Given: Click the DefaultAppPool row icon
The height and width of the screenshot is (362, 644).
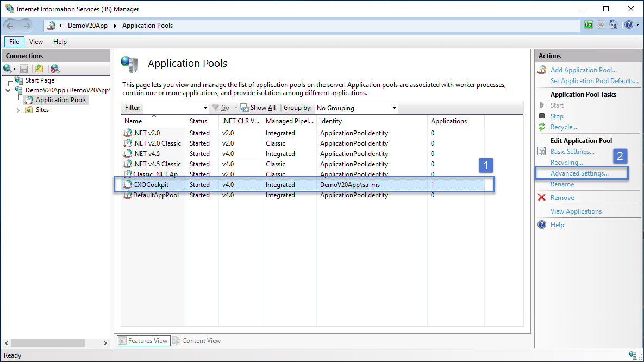Looking at the screenshot, I should (x=128, y=195).
